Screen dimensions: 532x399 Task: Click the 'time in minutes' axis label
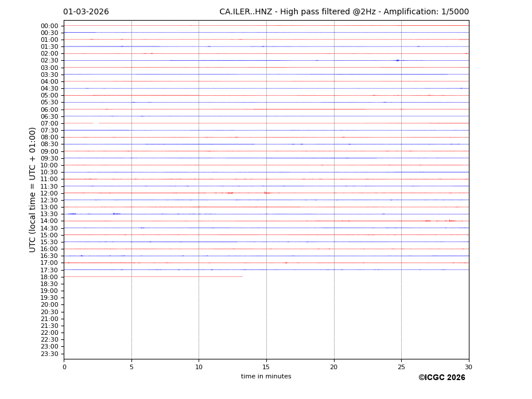pos(266,377)
